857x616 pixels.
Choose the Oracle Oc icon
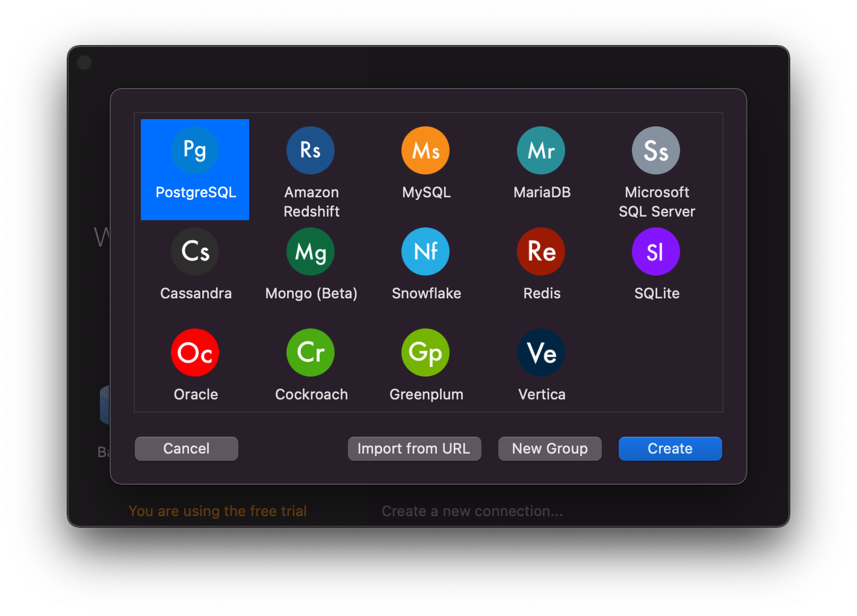195,353
